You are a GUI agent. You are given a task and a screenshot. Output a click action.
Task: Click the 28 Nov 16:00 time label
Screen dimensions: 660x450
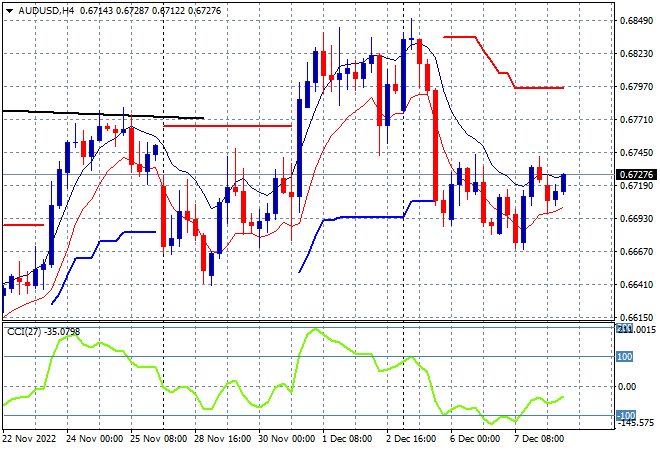click(x=223, y=439)
